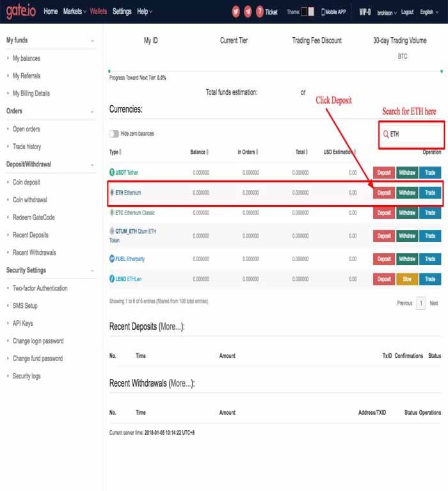Open the Wallets menu item
This screenshot has width=448, height=491.
[99, 12]
